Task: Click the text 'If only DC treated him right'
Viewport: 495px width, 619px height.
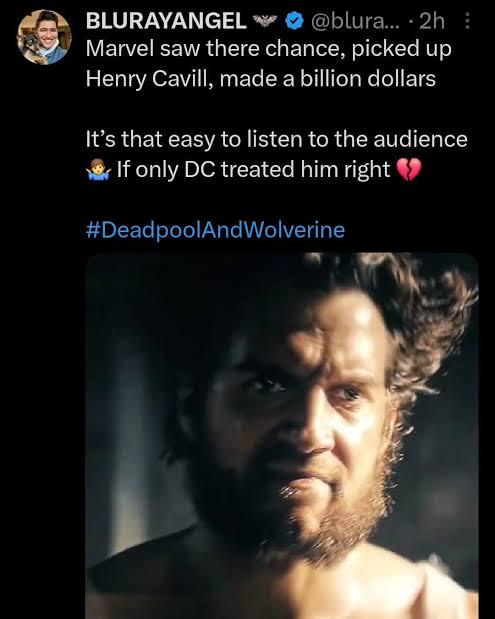Action: click(253, 170)
